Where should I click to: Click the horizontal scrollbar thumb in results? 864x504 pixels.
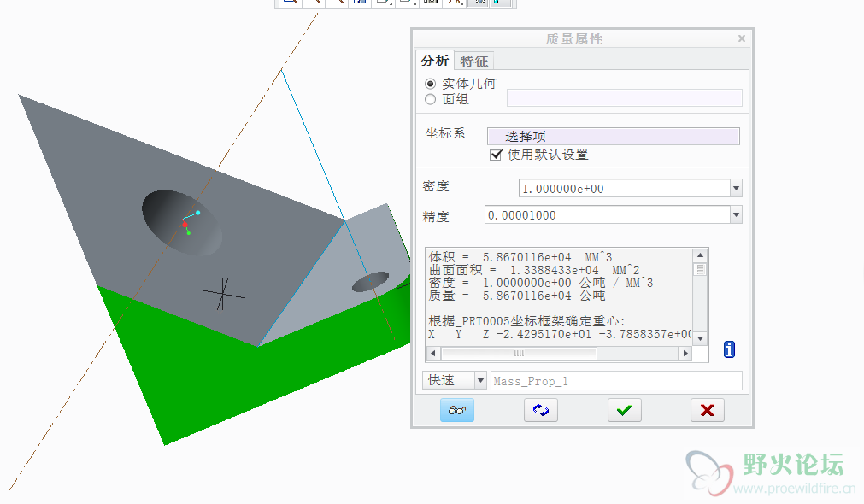[519, 353]
